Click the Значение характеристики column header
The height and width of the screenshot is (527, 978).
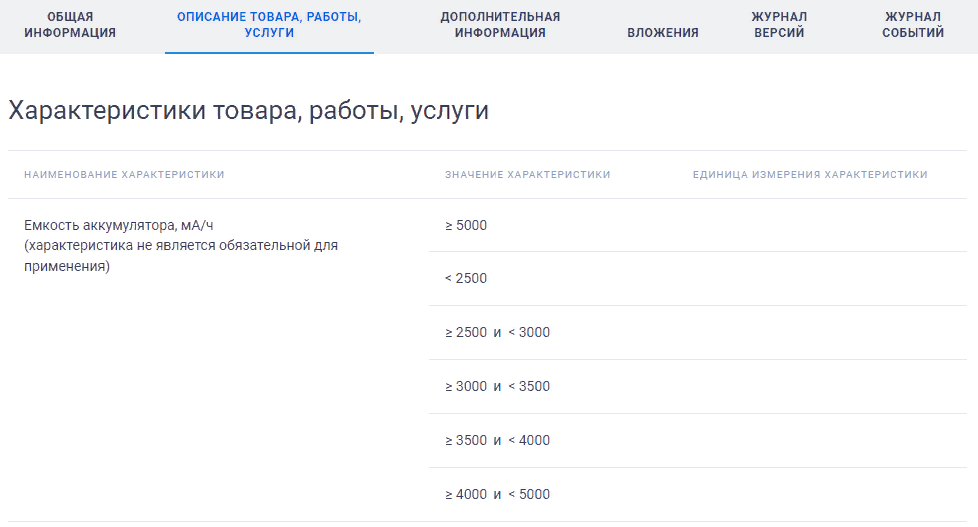coord(527,175)
